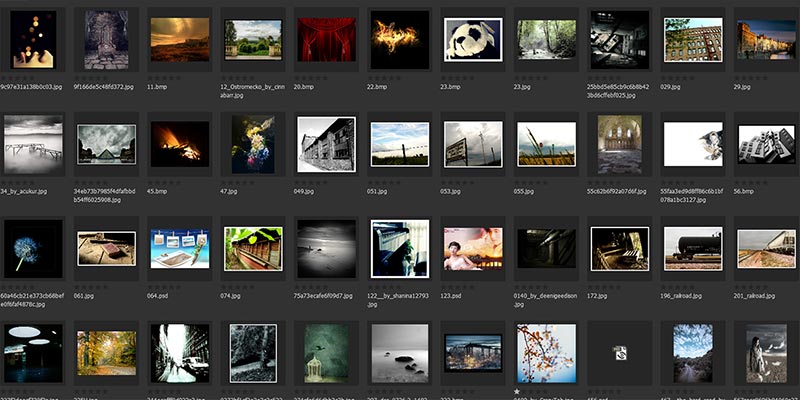Select the gray rocks in water thumbnail
Screen dimensions: 800x400
(400, 353)
